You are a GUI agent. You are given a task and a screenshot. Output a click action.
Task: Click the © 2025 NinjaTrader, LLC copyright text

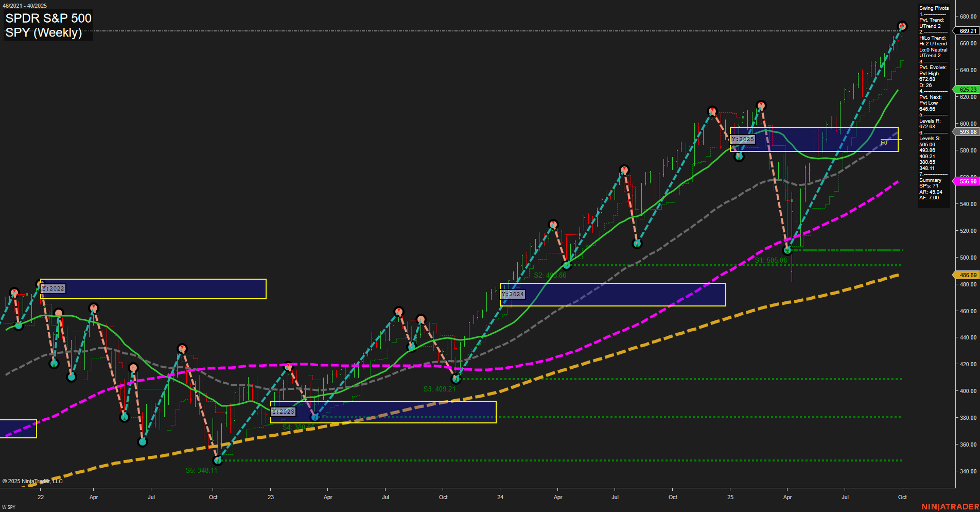pyautogui.click(x=33, y=482)
